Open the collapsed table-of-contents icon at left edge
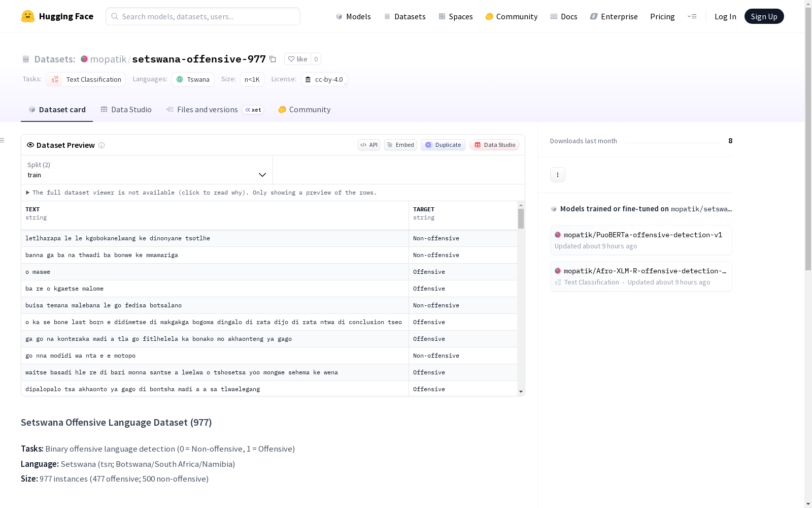812x508 pixels. [3, 140]
